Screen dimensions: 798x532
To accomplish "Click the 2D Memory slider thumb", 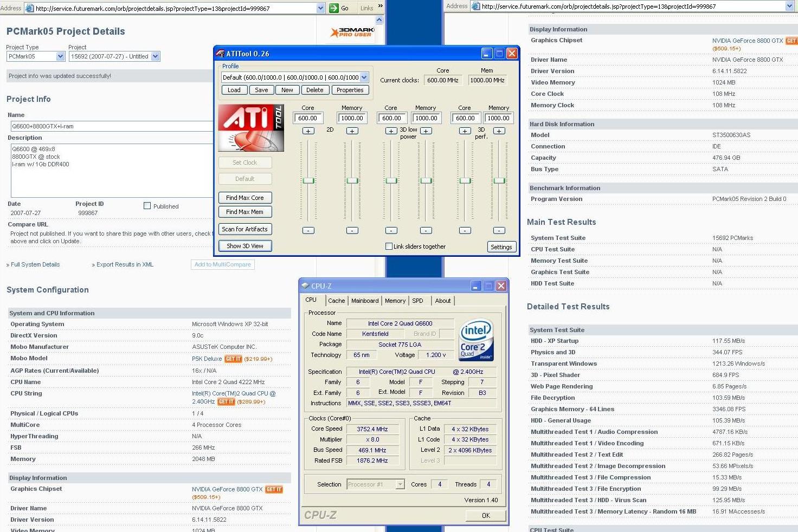I will click(352, 180).
